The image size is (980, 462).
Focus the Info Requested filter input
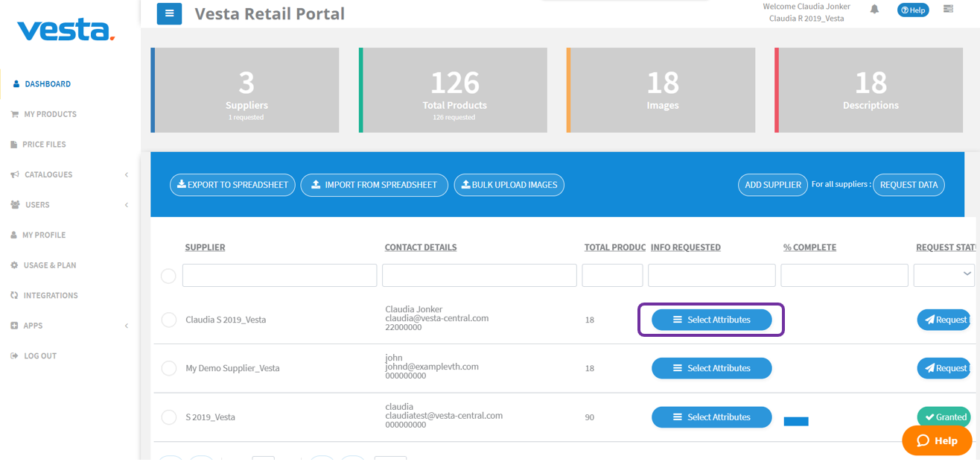coord(712,275)
